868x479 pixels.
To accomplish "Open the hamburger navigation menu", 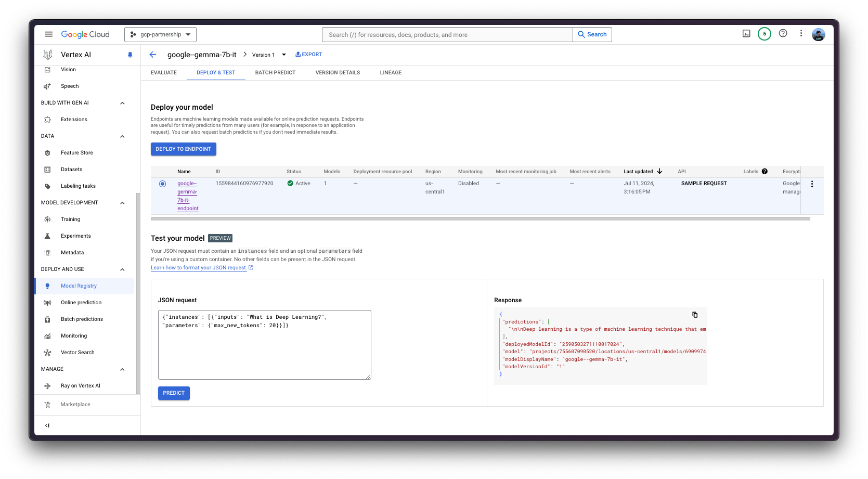I will [x=48, y=34].
